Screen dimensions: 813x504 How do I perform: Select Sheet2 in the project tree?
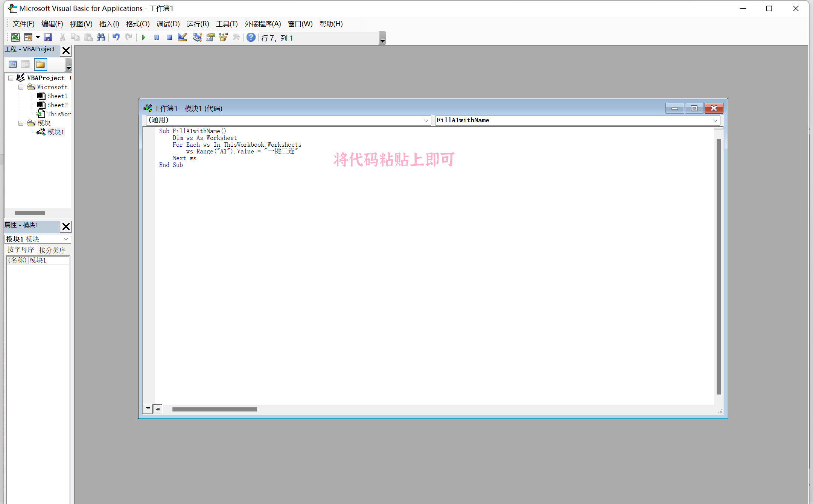[57, 105]
